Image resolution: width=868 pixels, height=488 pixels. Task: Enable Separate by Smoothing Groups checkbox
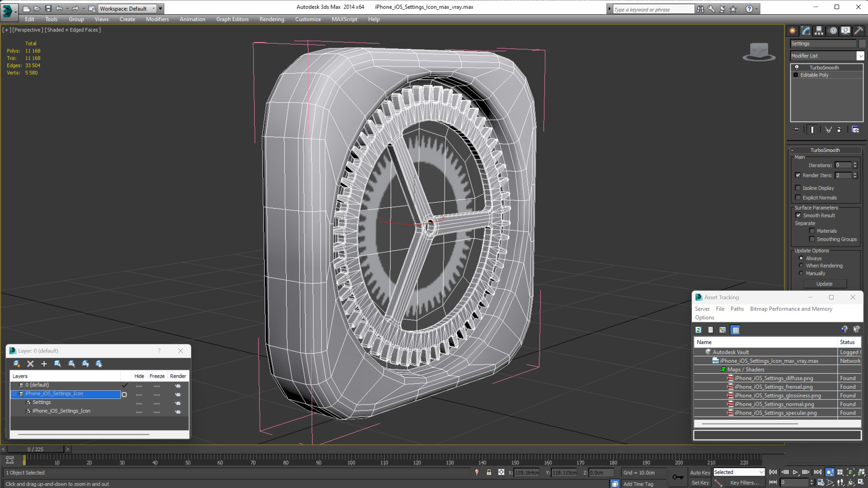point(812,239)
